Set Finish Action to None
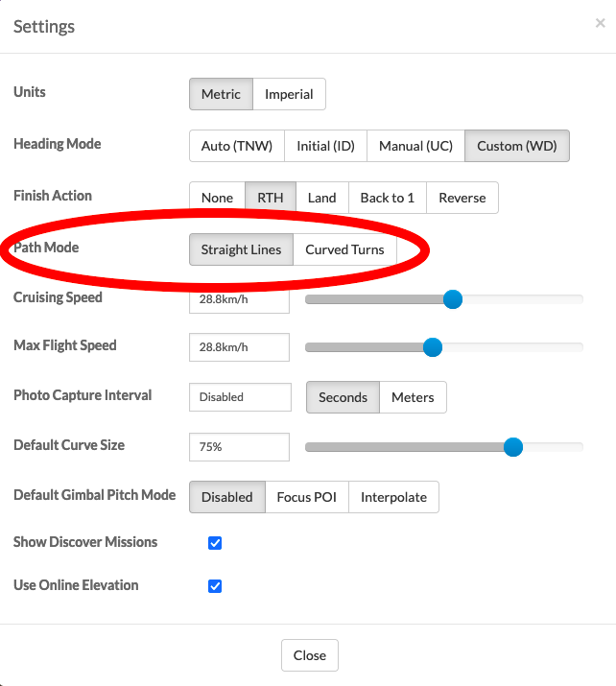616x686 pixels. tap(217, 198)
